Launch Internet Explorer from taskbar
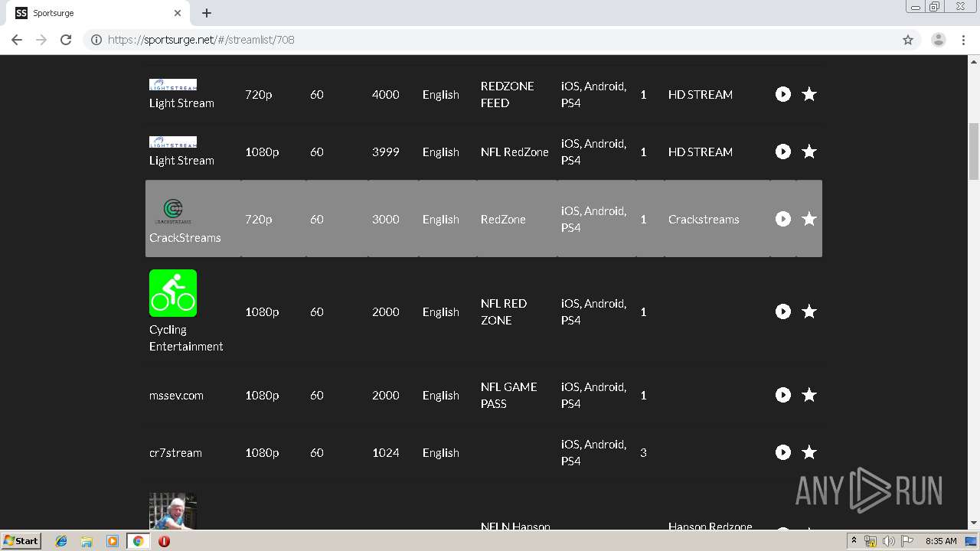This screenshot has width=980, height=551. click(61, 541)
